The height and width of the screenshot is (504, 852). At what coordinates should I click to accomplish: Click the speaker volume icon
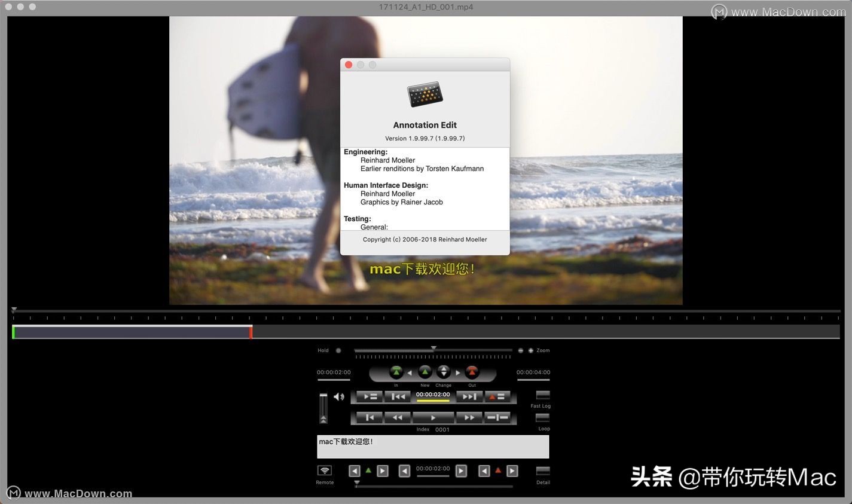pyautogui.click(x=339, y=396)
